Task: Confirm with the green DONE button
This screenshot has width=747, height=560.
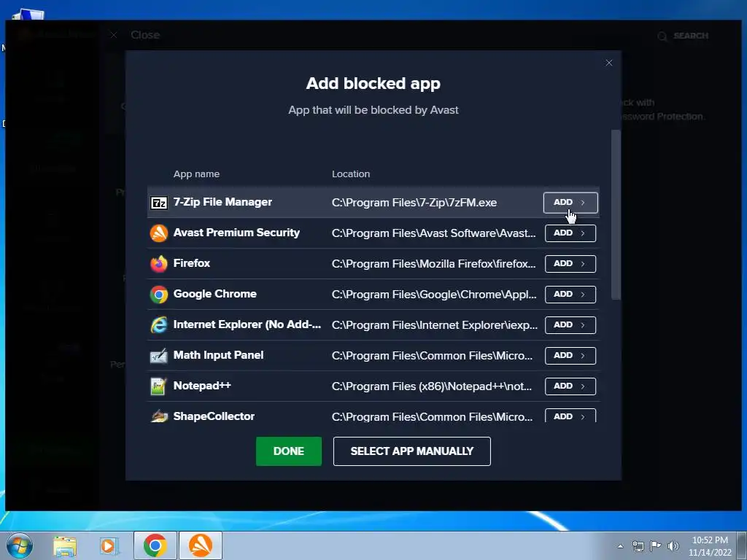Action: click(x=289, y=451)
